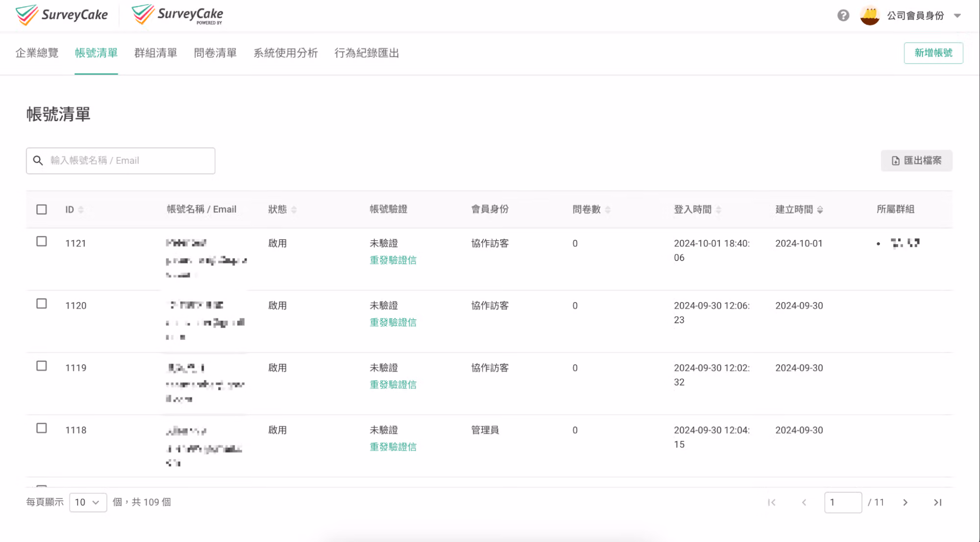Click login time 2024-09-30 12:02:32
Screen dimensions: 980x542
[x=712, y=375]
